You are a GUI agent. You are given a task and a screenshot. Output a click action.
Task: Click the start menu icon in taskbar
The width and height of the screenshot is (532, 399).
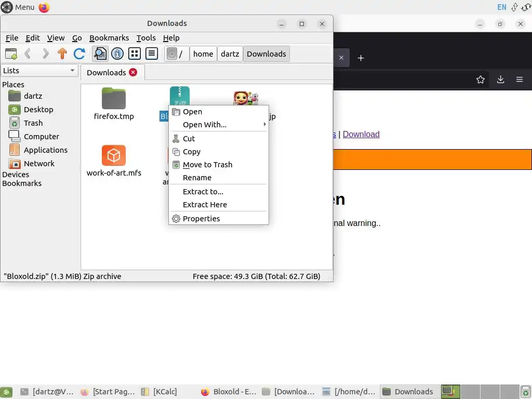click(x=6, y=392)
